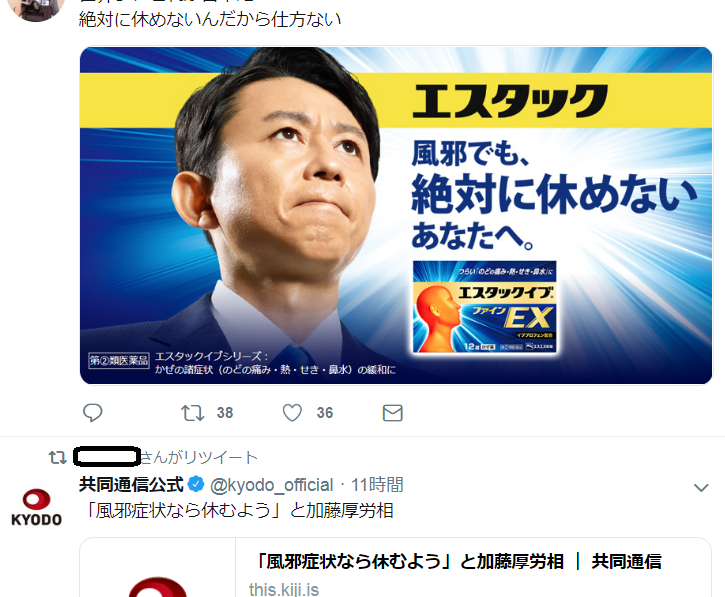Open the Kyodo tweet options chevron

pos(701,487)
